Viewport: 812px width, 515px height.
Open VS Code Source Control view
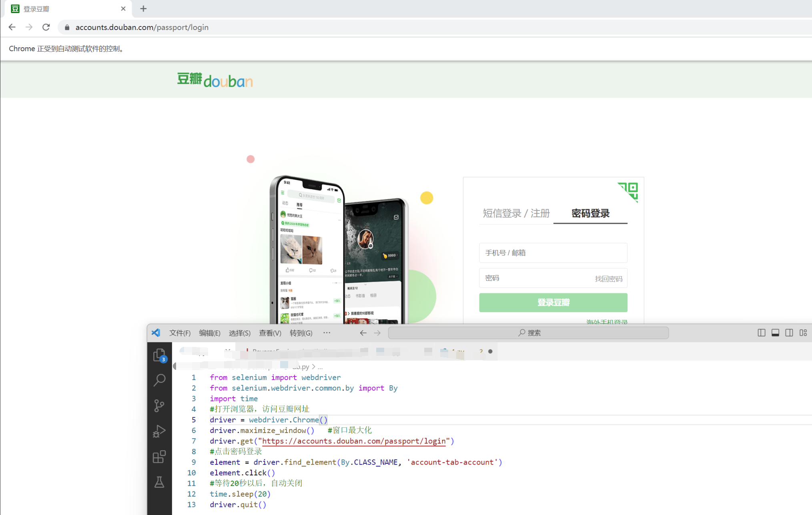(159, 406)
